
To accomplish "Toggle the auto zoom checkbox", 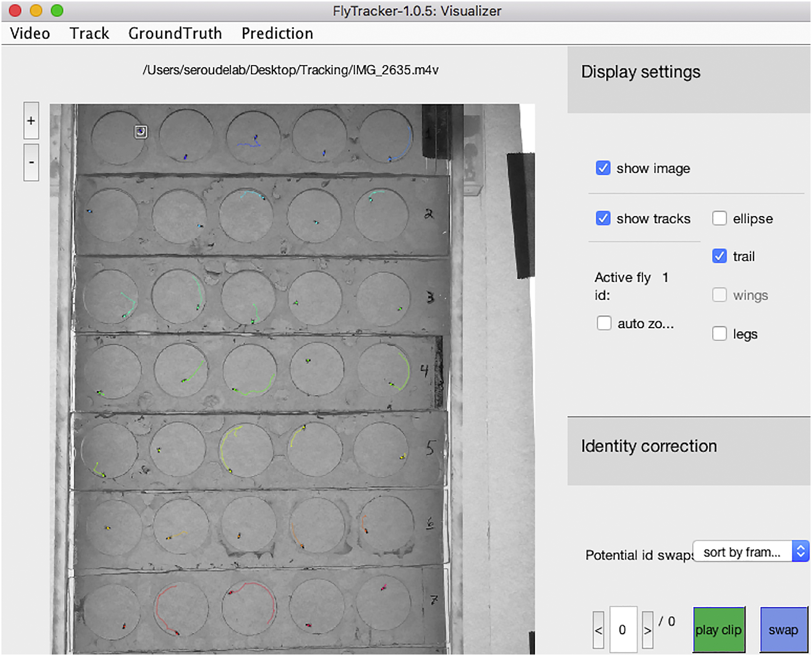I will point(604,324).
